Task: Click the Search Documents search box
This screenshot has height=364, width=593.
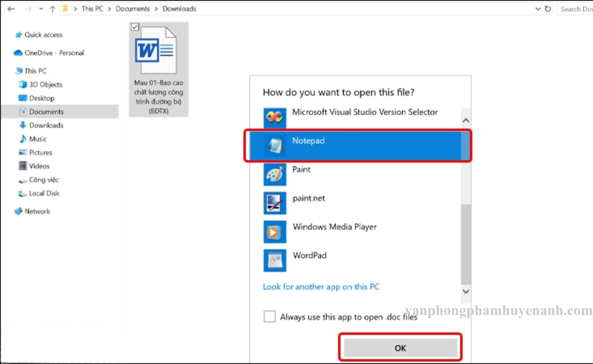Action: click(575, 9)
